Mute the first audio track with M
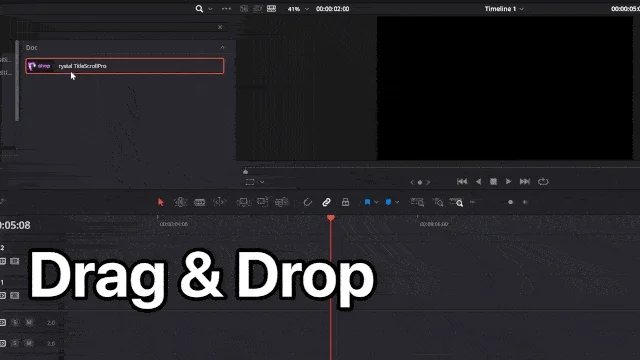 tap(29, 322)
